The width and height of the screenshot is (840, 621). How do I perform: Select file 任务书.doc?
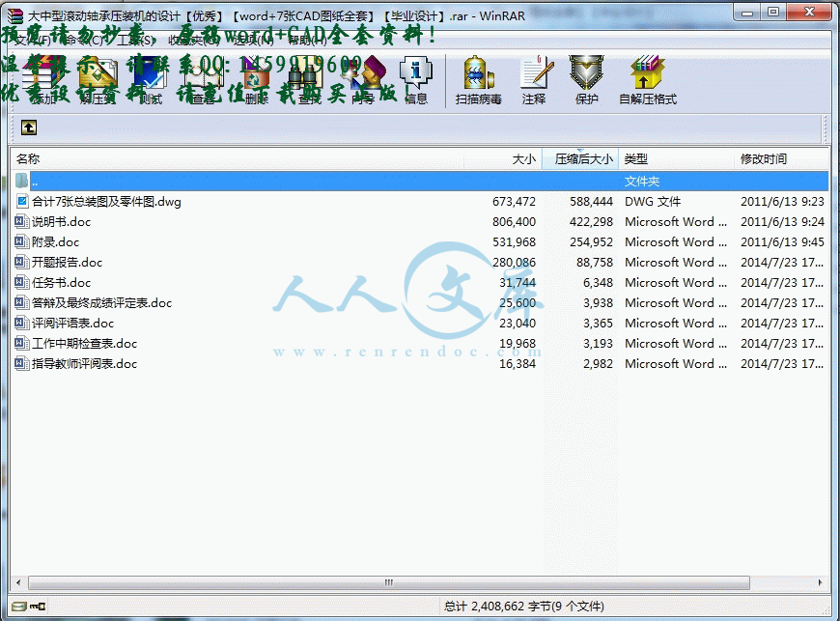pos(61,282)
